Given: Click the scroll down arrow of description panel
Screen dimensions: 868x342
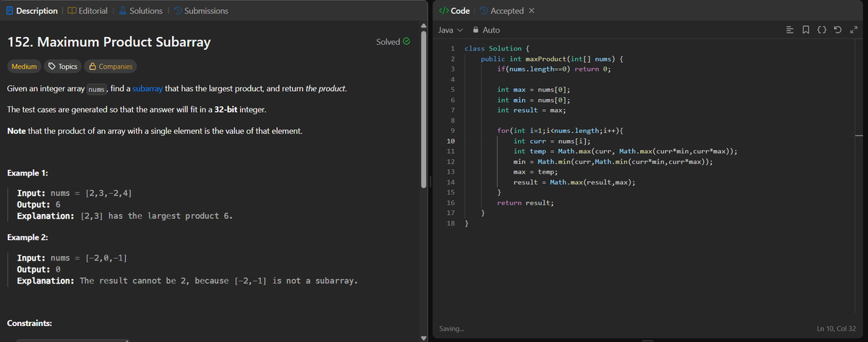Looking at the screenshot, I should point(423,337).
